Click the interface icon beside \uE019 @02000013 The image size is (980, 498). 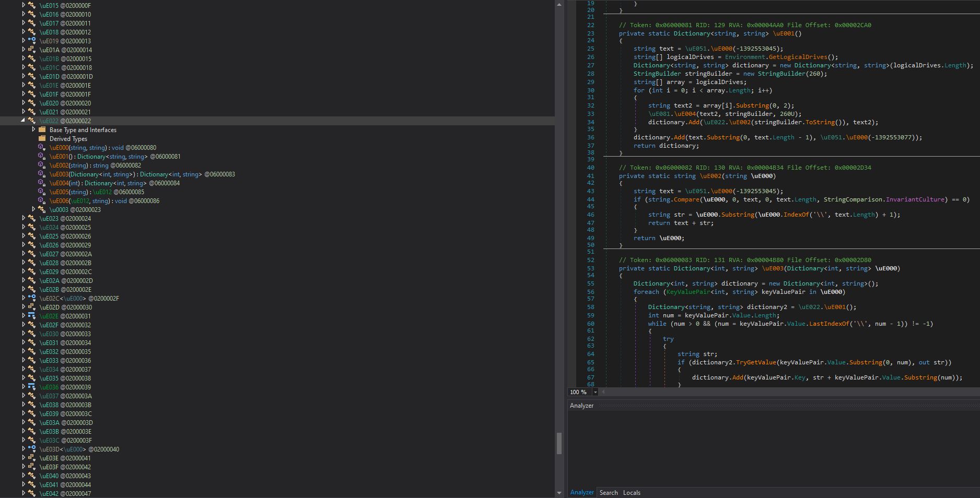pos(32,41)
